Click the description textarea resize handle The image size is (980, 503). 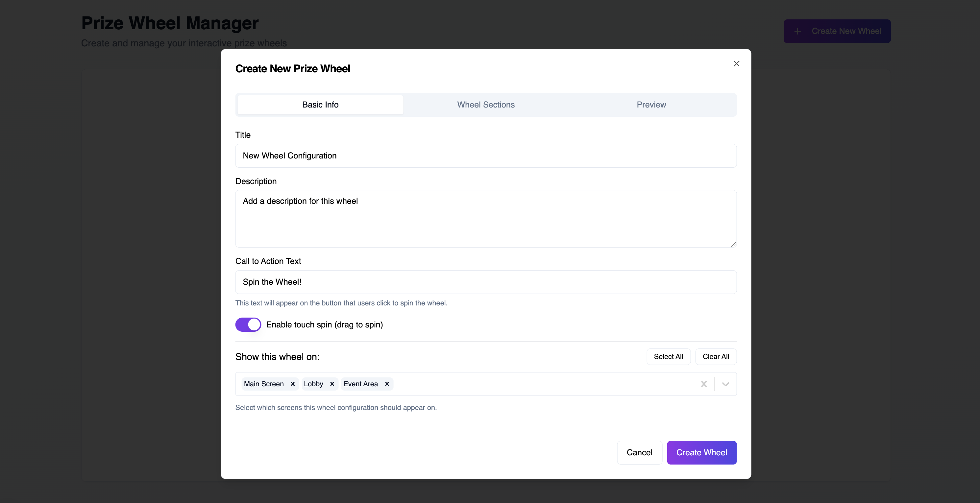click(733, 244)
